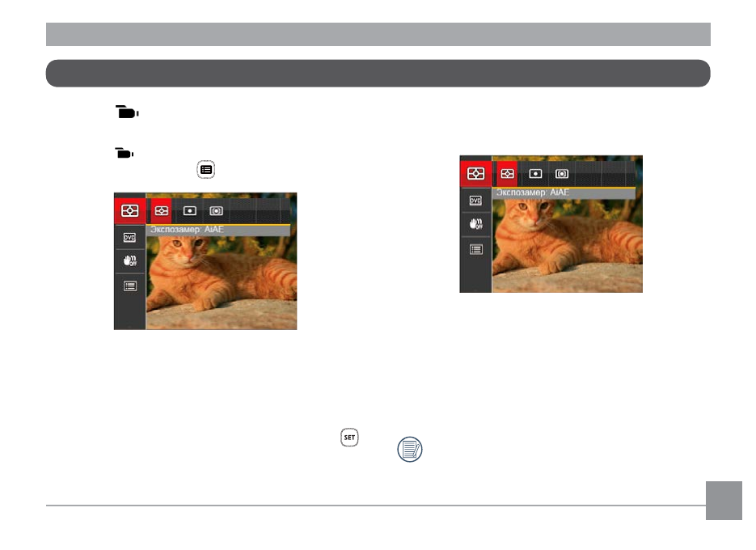Toggle stabilization OFF icon in right camera screen
The width and height of the screenshot is (756, 550).
click(476, 224)
